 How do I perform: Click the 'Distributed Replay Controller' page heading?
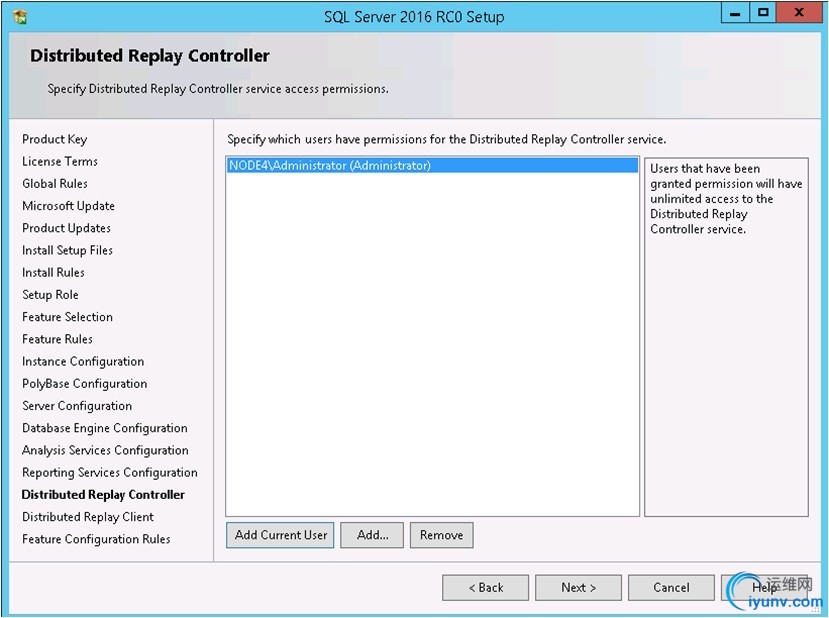150,56
